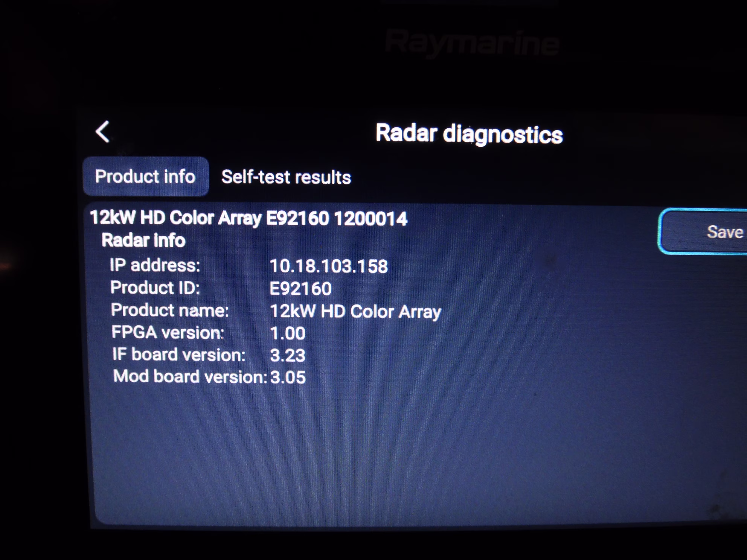
Task: Switch to the Product info tab
Action: pyautogui.click(x=145, y=177)
